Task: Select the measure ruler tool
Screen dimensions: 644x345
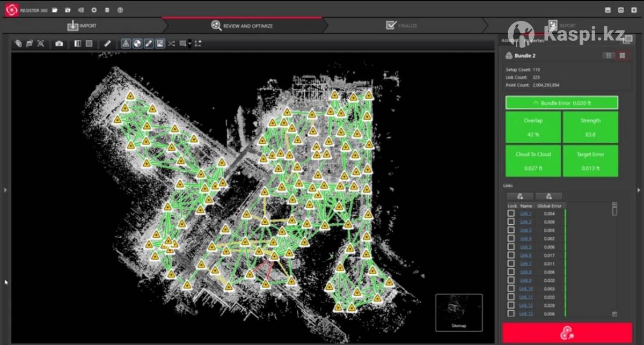Action: (107, 43)
